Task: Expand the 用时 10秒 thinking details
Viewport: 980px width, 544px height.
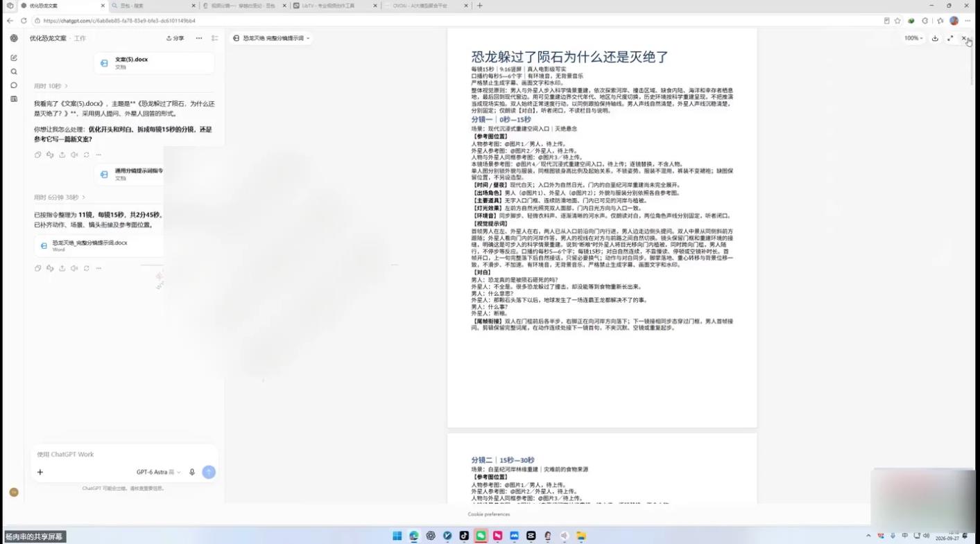Action: [51, 86]
